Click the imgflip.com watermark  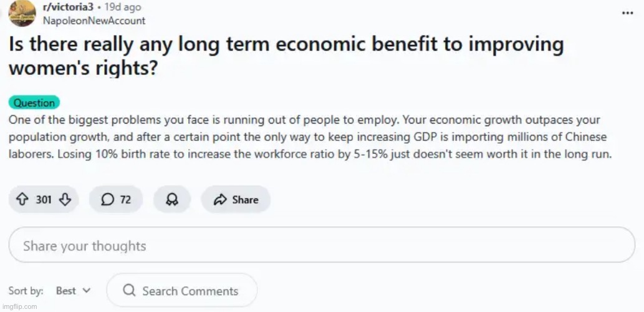point(19,307)
